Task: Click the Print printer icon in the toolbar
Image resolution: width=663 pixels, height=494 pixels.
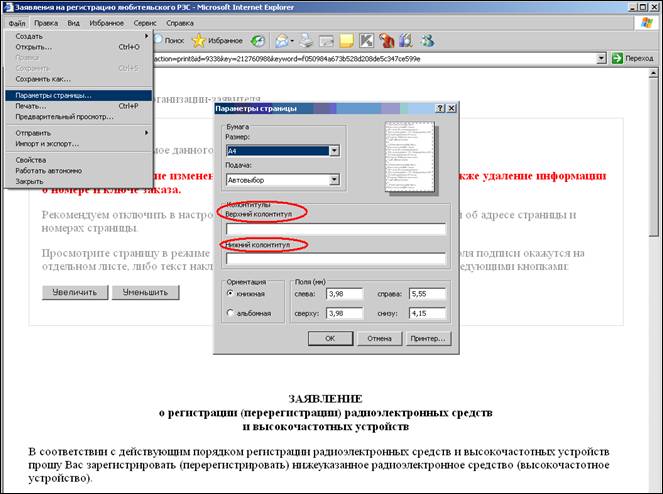Action: pyautogui.click(x=306, y=41)
